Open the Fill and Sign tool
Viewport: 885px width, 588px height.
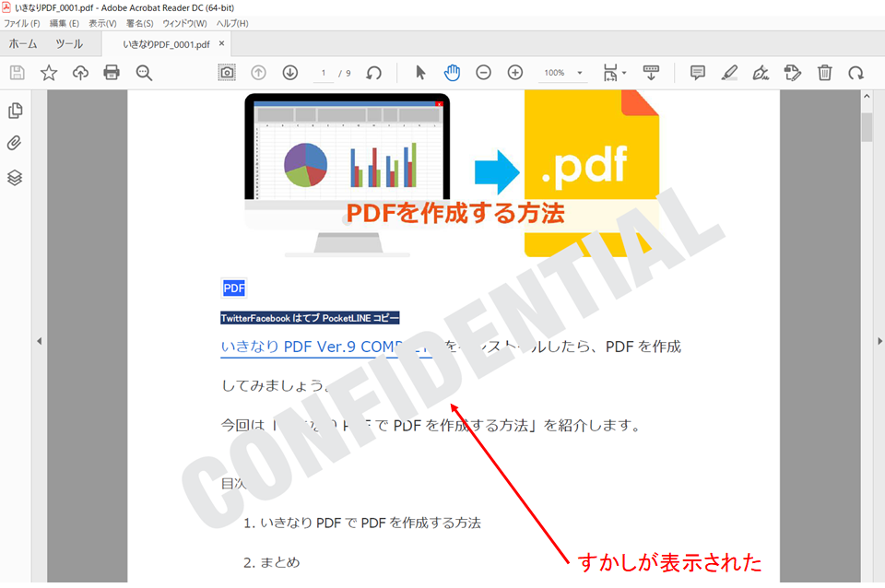(761, 73)
